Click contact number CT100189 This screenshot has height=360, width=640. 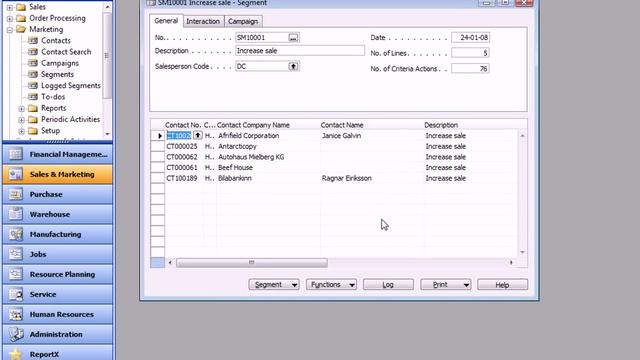(x=182, y=178)
